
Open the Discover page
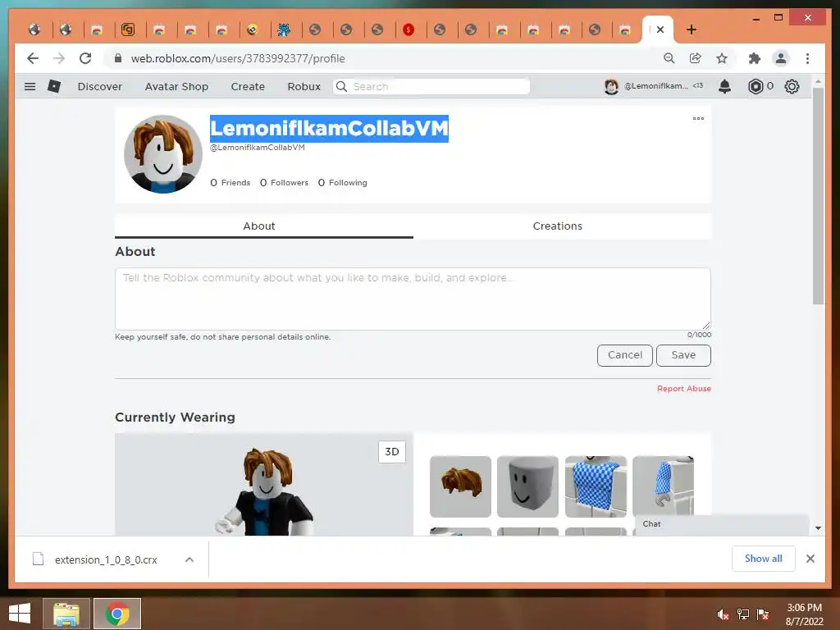click(x=99, y=87)
